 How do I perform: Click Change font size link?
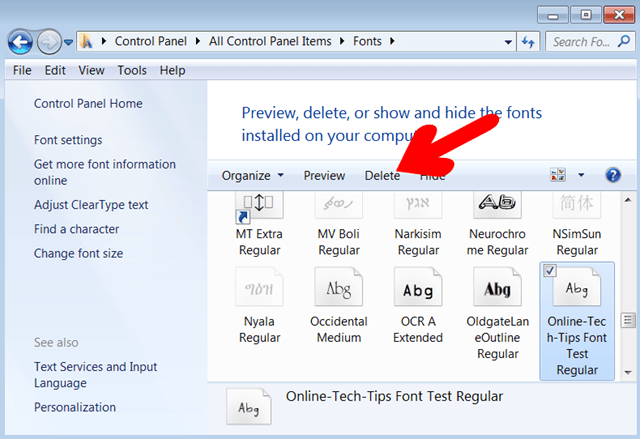(x=78, y=253)
